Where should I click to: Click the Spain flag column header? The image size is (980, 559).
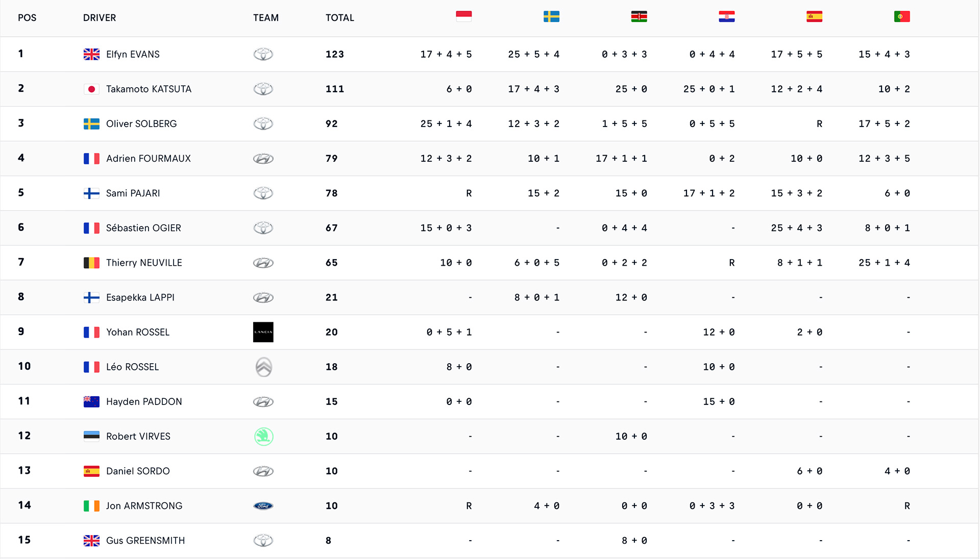coord(815,17)
